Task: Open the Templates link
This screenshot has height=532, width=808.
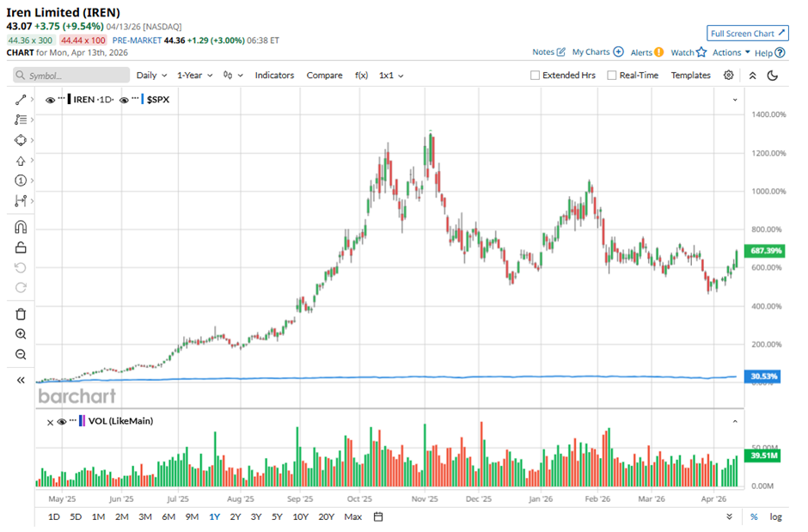Action: coord(690,76)
